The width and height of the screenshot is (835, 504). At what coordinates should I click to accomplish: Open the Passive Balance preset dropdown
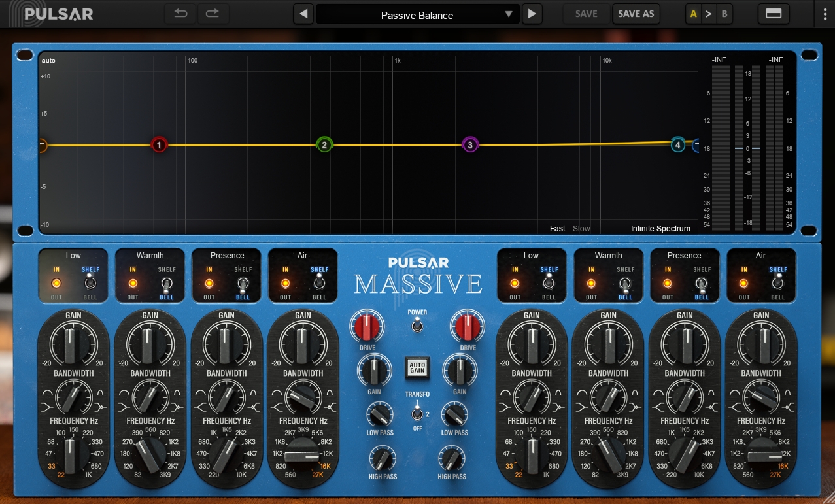coord(417,14)
